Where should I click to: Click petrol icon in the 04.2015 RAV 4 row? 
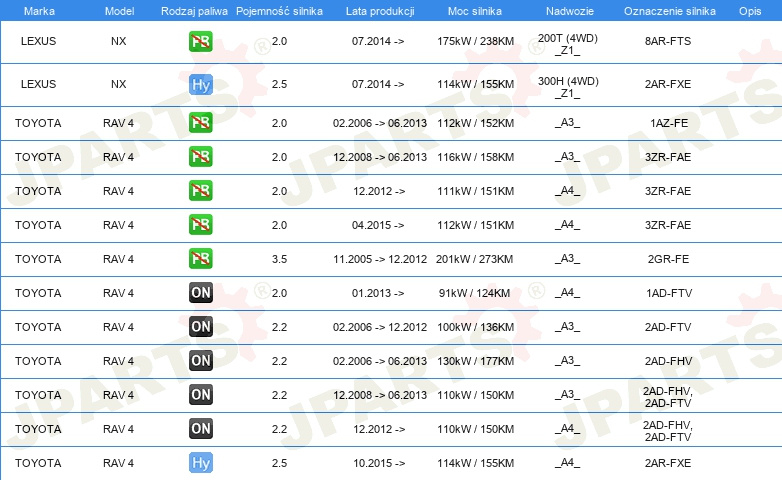click(200, 225)
